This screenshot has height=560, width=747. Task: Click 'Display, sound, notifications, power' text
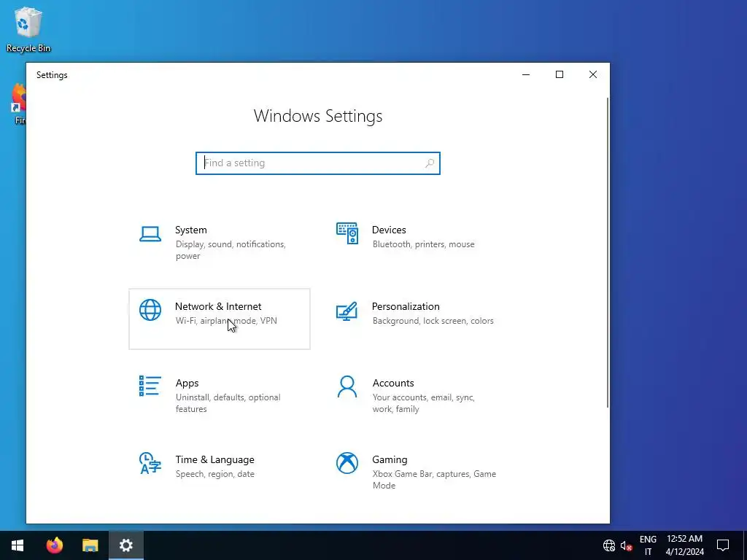pos(231,250)
